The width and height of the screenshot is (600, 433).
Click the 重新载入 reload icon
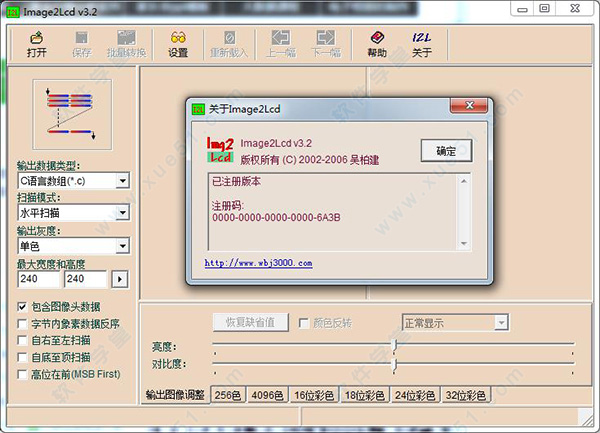pos(229,44)
